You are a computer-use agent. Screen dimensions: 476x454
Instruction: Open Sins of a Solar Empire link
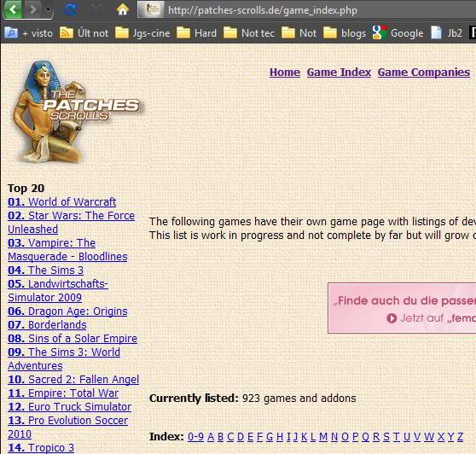(x=73, y=338)
